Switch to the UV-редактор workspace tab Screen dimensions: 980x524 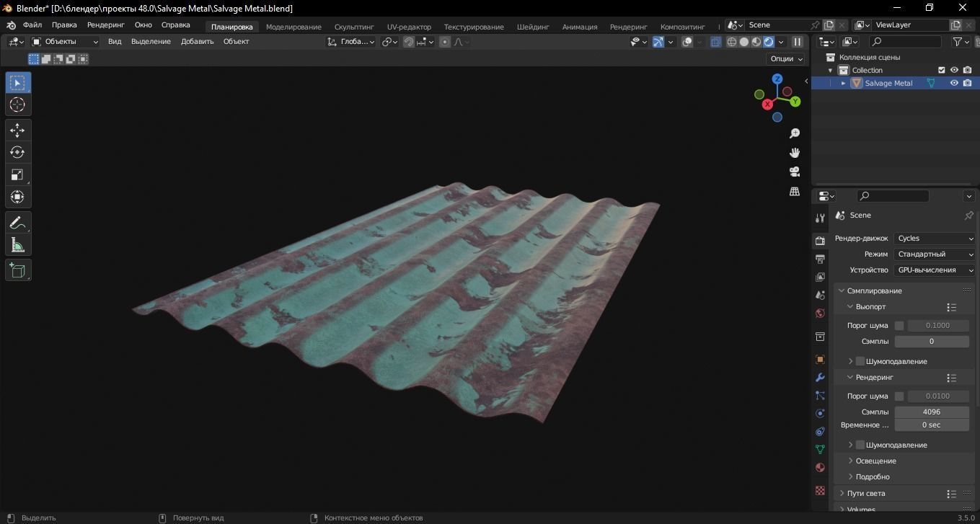tap(409, 27)
